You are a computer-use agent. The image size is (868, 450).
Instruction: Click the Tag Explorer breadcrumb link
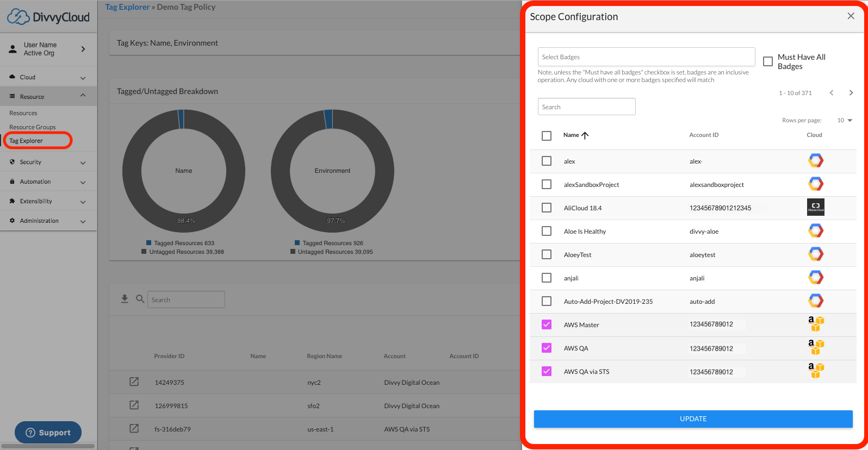coord(127,7)
